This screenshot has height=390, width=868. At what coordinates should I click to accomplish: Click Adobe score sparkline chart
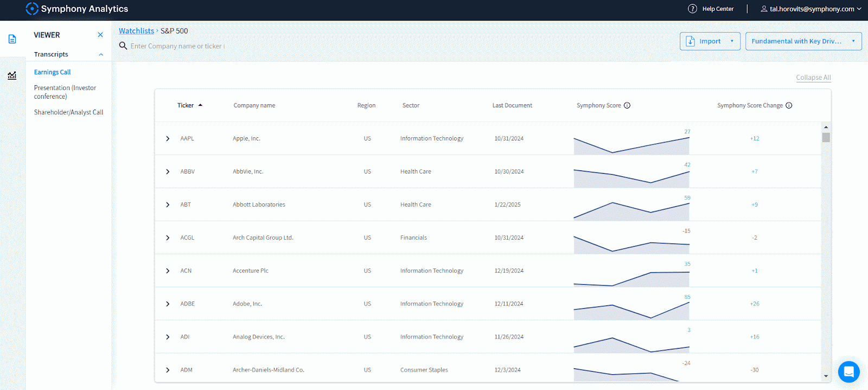coord(631,310)
